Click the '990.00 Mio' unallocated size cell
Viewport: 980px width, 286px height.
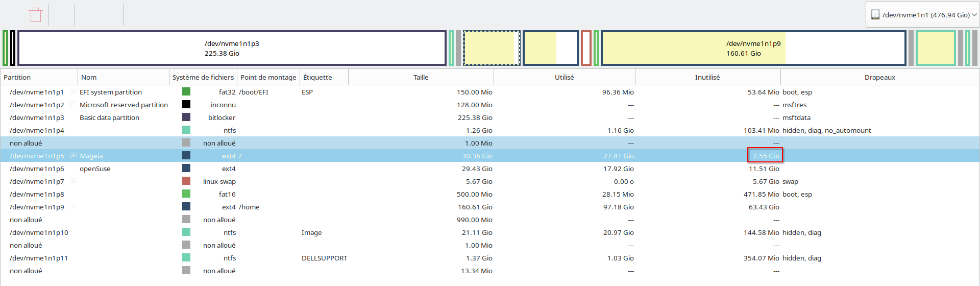pos(475,220)
